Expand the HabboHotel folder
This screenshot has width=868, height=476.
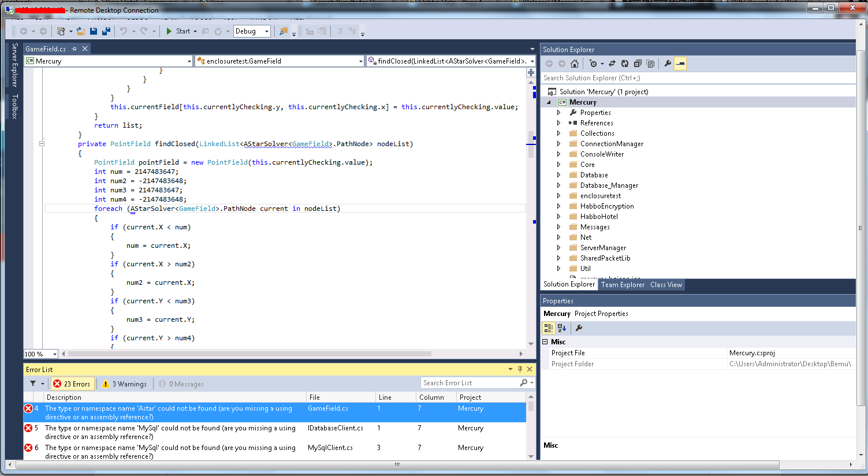558,217
